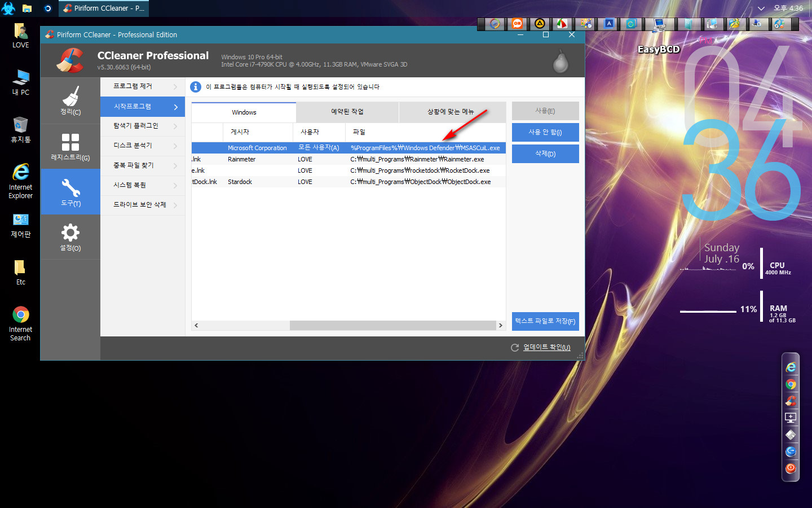Expand chevron next to 디스크 분석기
The width and height of the screenshot is (812, 508).
[175, 146]
